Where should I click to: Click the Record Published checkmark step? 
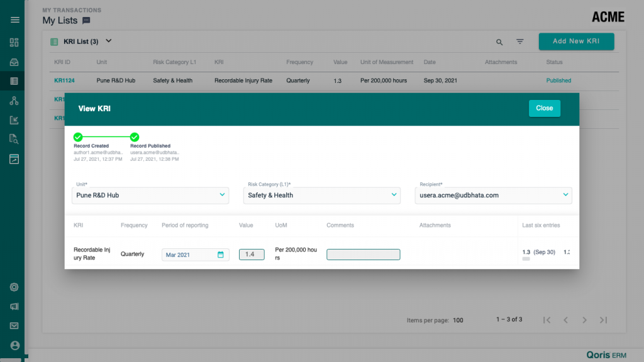[x=135, y=137]
